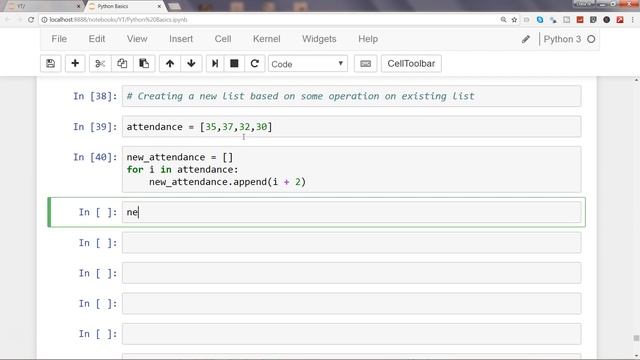Image resolution: width=640 pixels, height=360 pixels.
Task: Open the Cell menu
Action: pos(223,39)
